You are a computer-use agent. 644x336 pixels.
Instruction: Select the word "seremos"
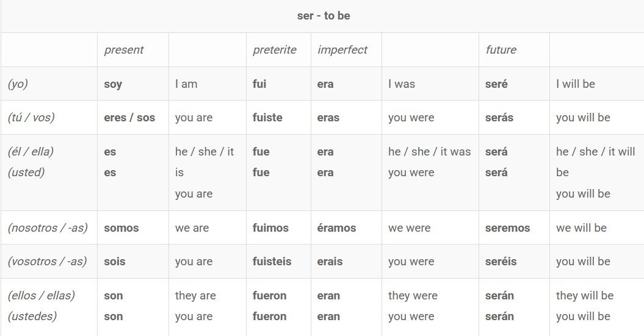[x=507, y=228]
